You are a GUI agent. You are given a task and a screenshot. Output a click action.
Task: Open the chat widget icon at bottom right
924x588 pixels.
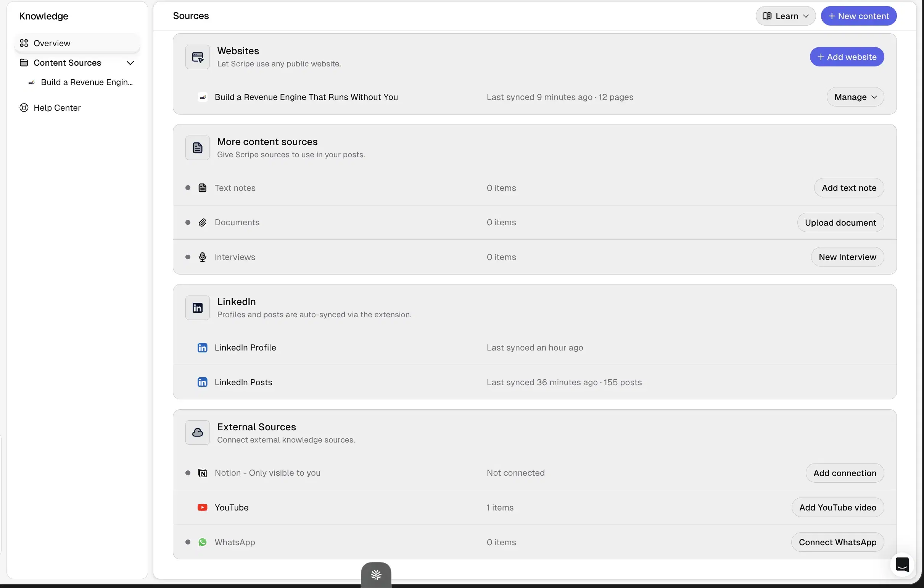point(902,565)
